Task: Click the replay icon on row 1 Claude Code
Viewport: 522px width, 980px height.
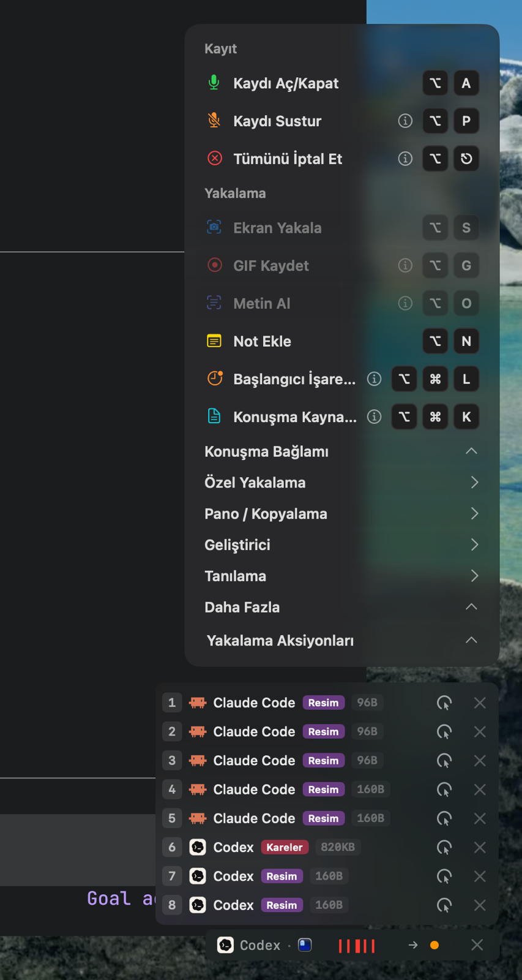Action: pos(444,703)
